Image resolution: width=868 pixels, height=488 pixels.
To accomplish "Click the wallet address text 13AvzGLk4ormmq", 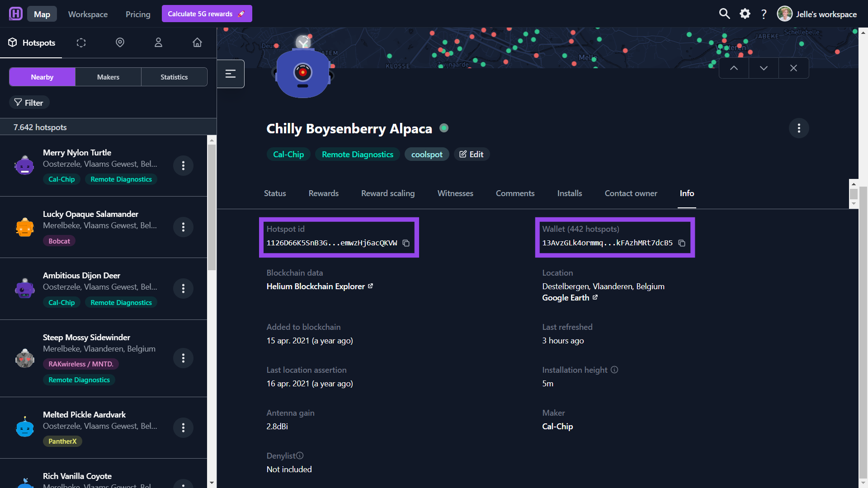I will [x=607, y=243].
